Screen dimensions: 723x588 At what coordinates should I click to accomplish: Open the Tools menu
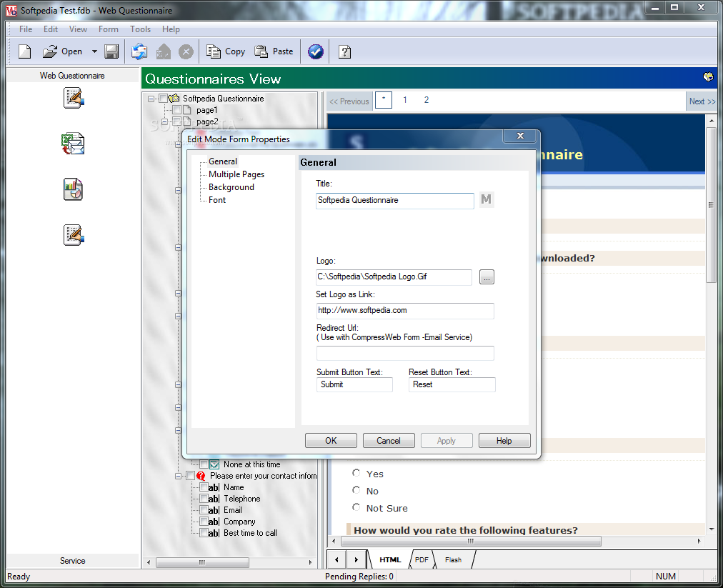140,29
